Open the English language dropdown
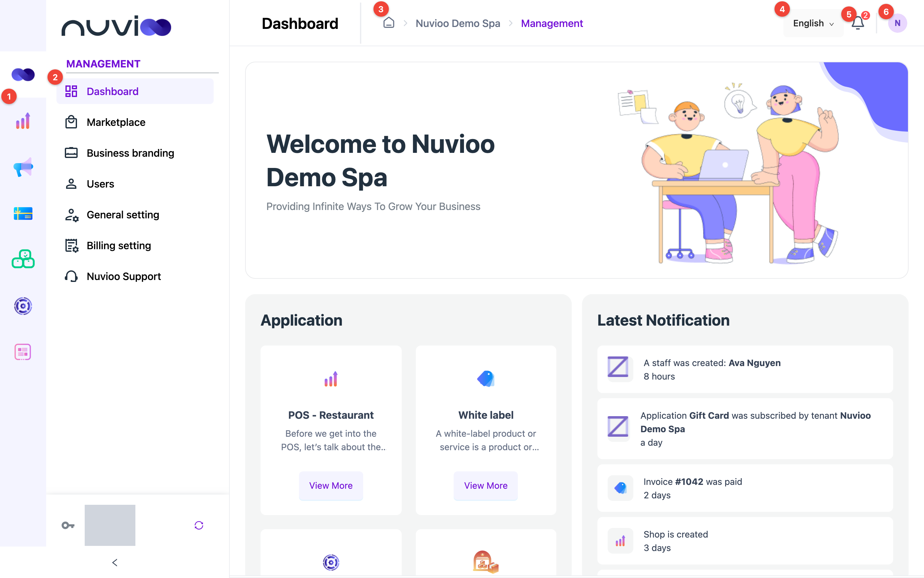 click(x=813, y=23)
